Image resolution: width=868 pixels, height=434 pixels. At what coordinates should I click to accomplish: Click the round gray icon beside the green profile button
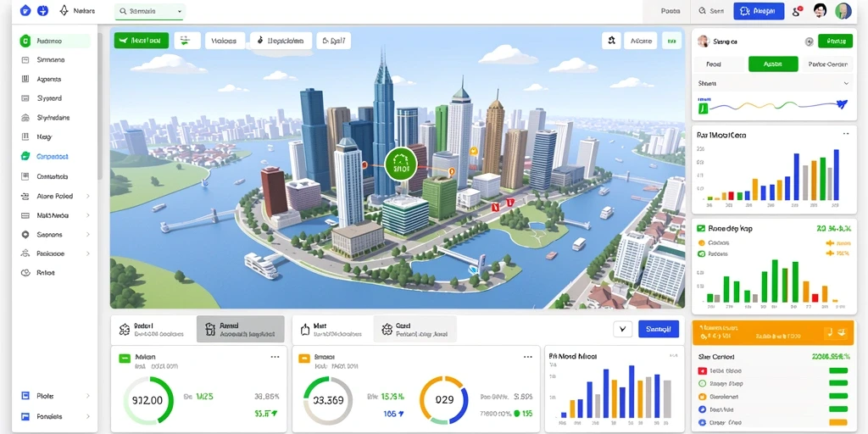pos(809,41)
